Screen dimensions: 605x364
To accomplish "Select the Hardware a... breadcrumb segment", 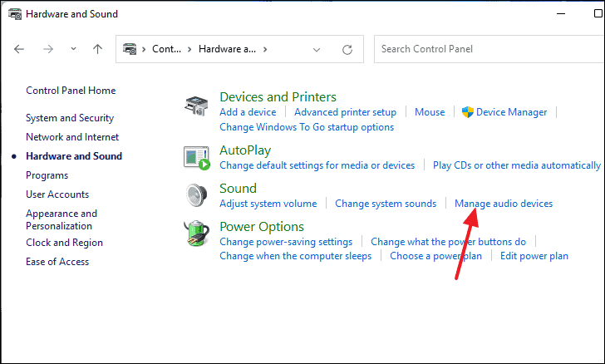I will (227, 49).
